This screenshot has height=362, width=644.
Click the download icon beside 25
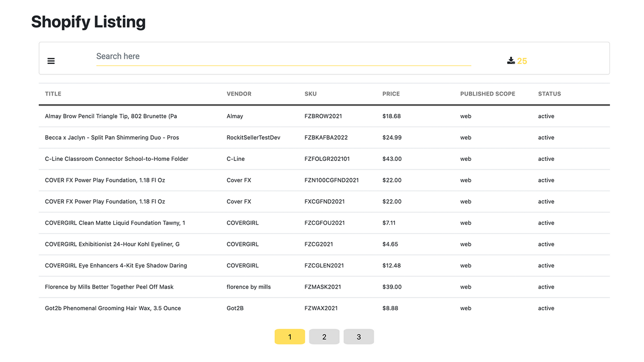click(x=511, y=61)
